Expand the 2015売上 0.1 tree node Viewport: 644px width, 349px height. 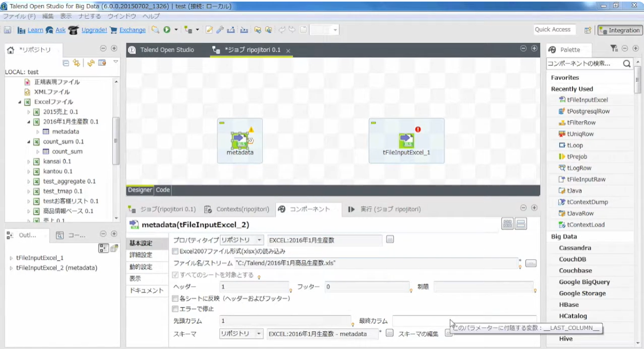coord(29,112)
